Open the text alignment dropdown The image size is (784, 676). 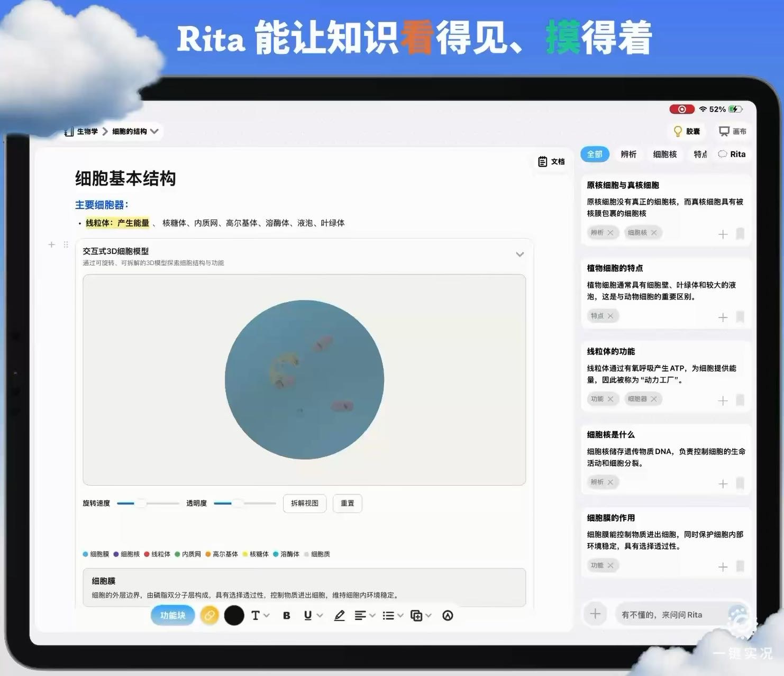tap(365, 615)
